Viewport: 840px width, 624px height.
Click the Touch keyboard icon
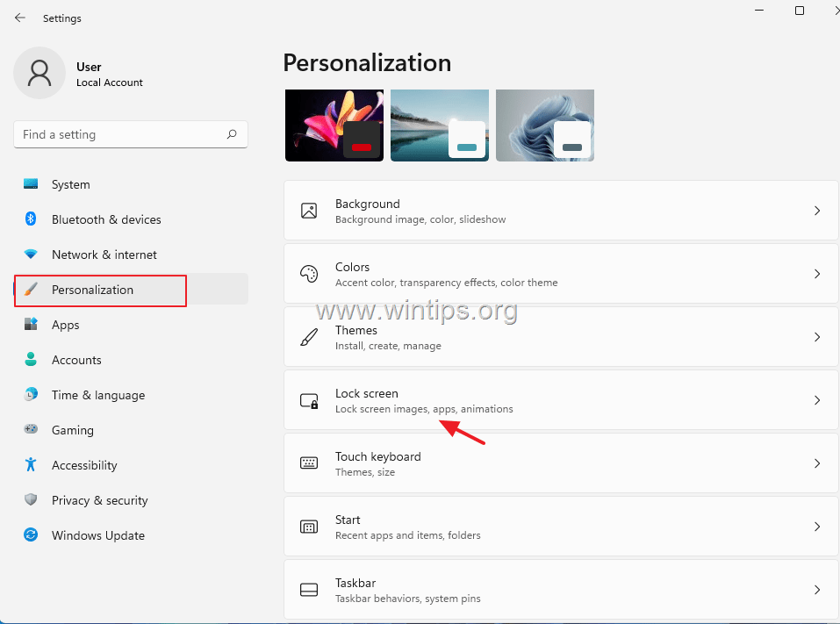click(x=309, y=463)
